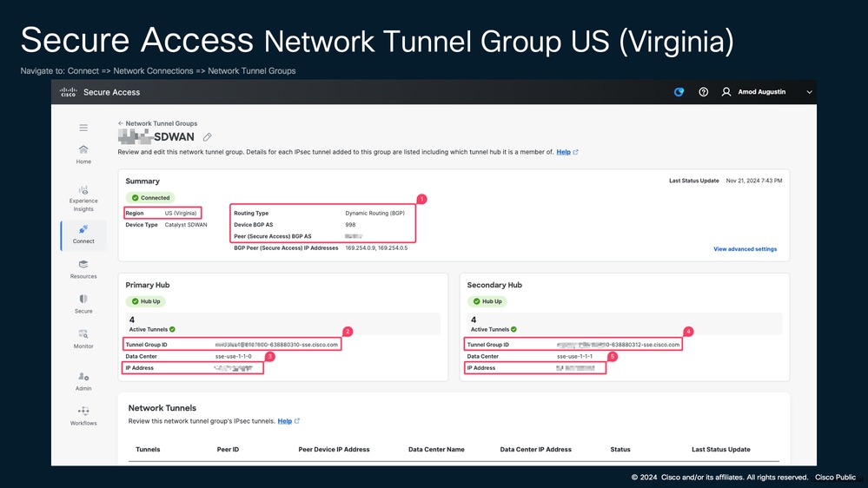Click the Cisco logo in header
This screenshot has height=488, width=868.
[68, 92]
